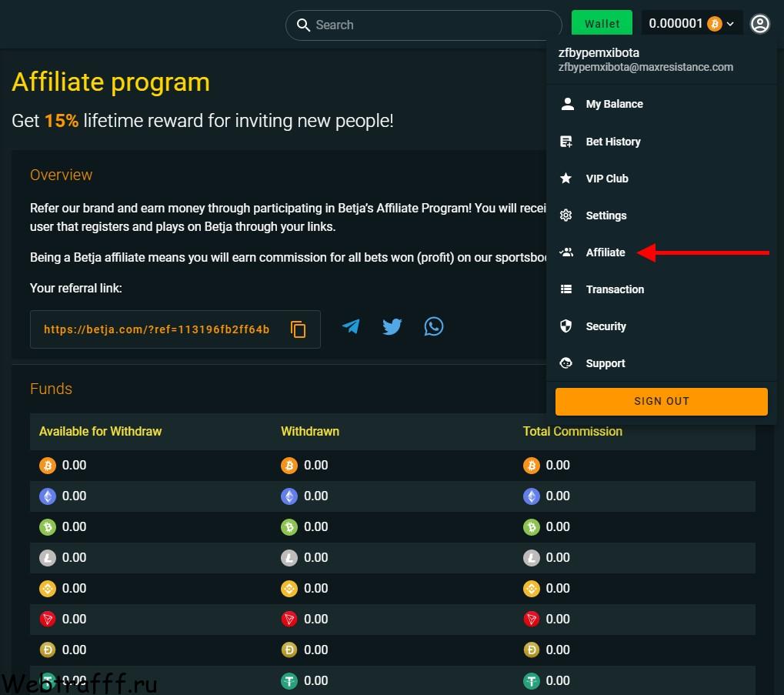
Task: Copy the referral link with copy icon
Action: tap(298, 329)
